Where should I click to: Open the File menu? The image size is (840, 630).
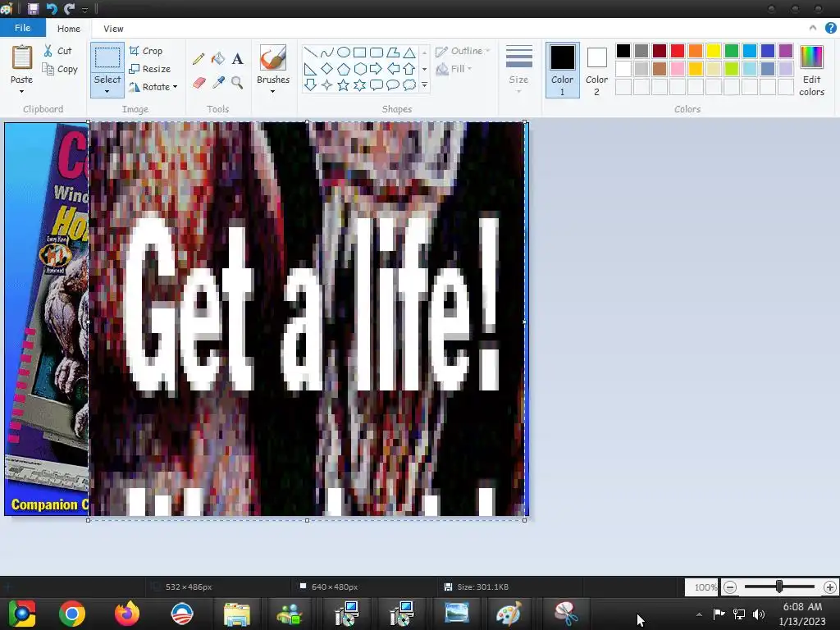[22, 28]
